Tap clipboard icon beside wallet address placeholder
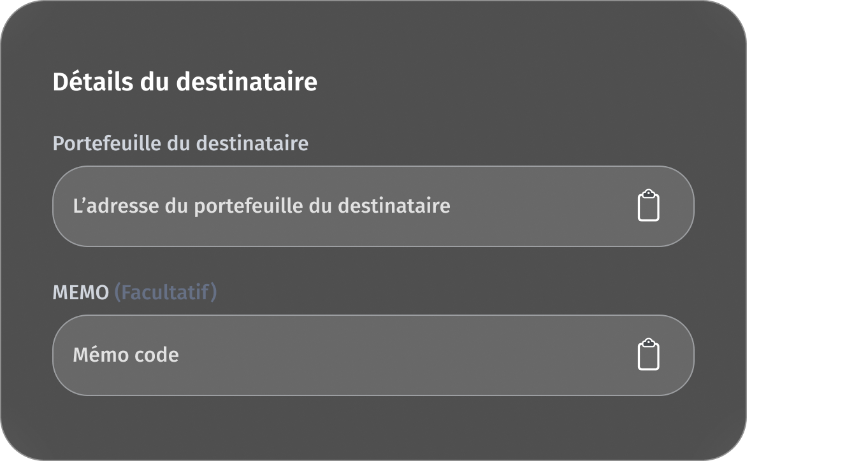The width and height of the screenshot is (868, 461). pos(648,206)
